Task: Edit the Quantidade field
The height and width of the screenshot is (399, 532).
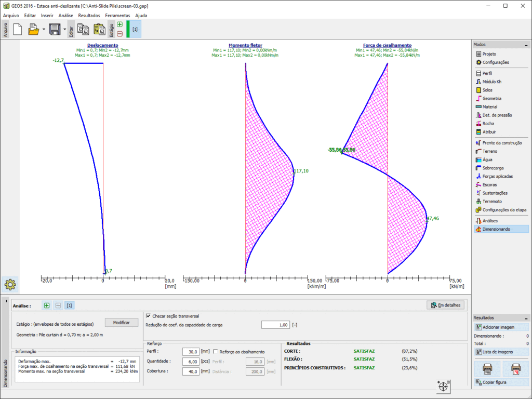Action: pos(191,362)
